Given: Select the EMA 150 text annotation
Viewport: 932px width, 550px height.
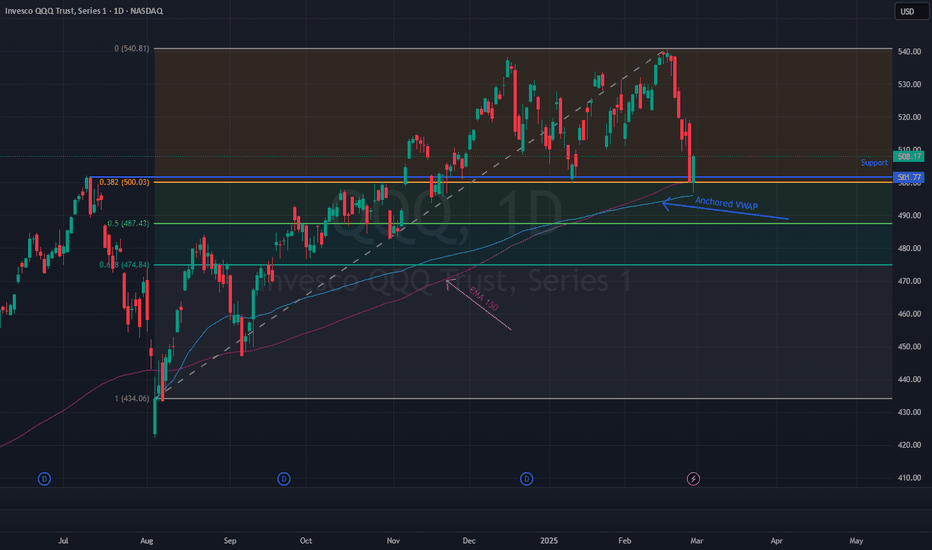Looking at the screenshot, I should click(x=483, y=298).
